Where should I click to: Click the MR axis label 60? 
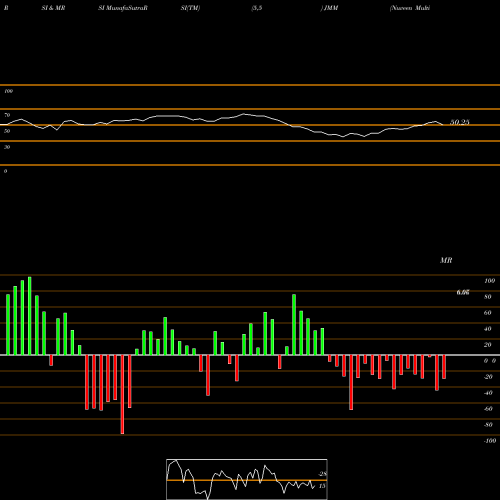488,313
